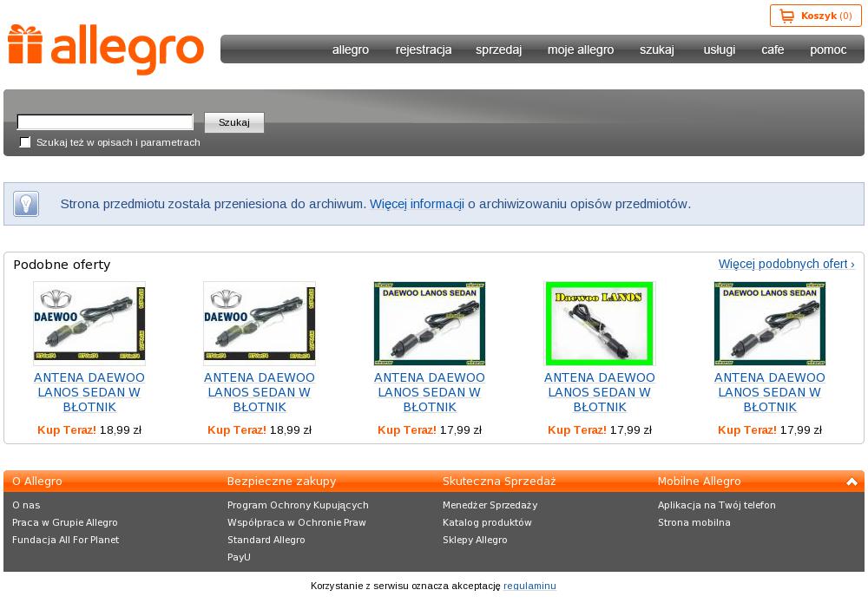Screen dimensions: 868x603
Task: Open third offer Daewoo Lanos Sedan thumbnail
Action: tap(430, 323)
